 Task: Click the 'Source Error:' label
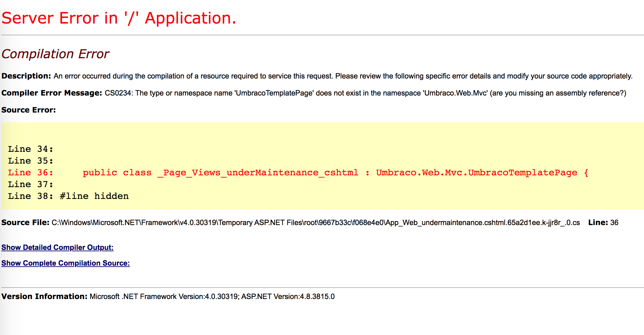click(28, 110)
